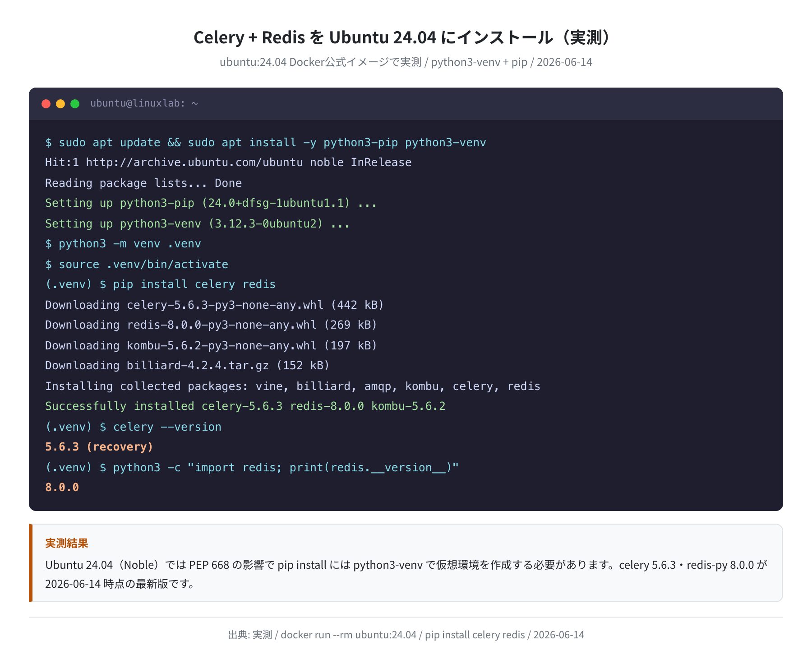Click the Downloading celery-5.6.3 wheel line
The height and width of the screenshot is (660, 812).
pos(214,305)
